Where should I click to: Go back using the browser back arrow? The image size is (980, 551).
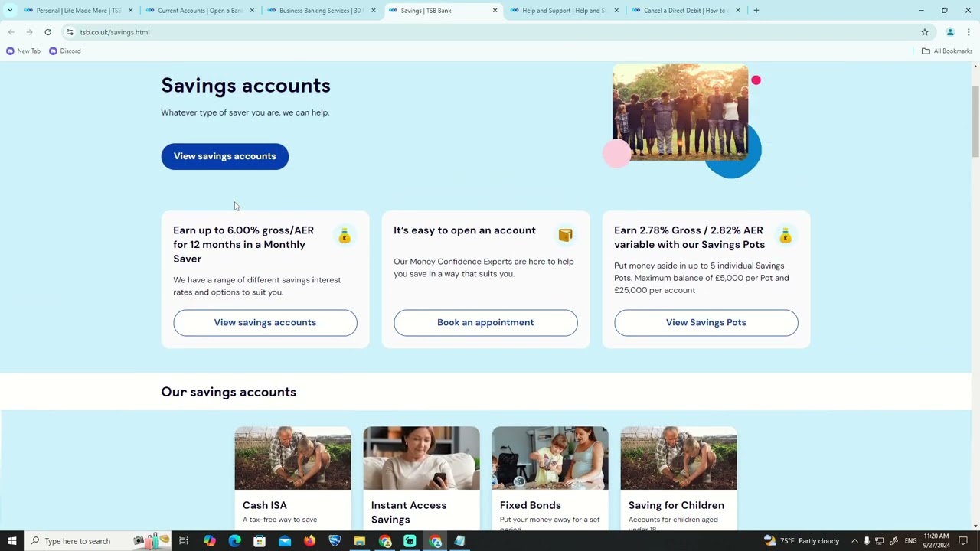coord(11,32)
